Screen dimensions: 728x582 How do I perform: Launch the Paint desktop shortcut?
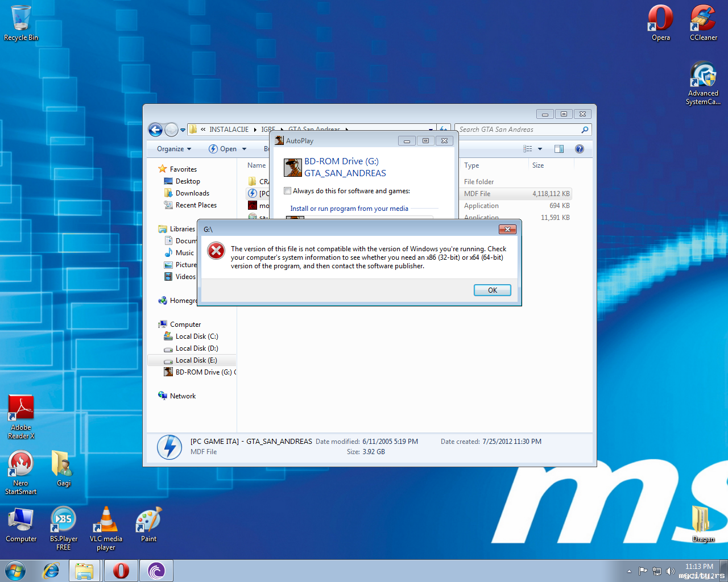point(148,524)
